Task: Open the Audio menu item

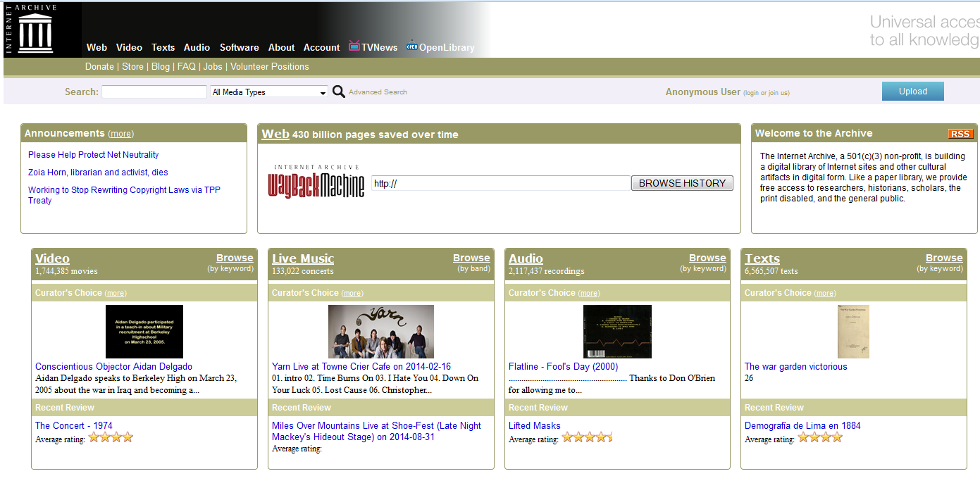Action: 197,47
